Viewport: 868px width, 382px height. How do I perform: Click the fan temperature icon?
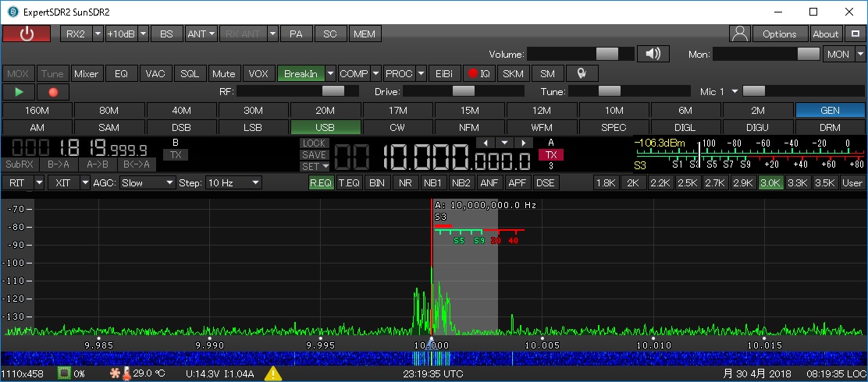click(x=115, y=373)
